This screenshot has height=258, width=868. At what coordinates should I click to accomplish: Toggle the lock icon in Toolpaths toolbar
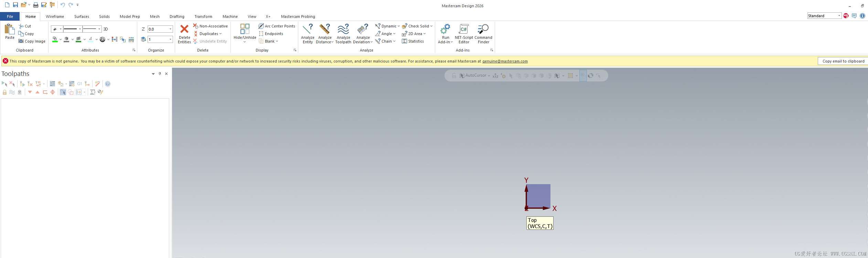[4, 92]
